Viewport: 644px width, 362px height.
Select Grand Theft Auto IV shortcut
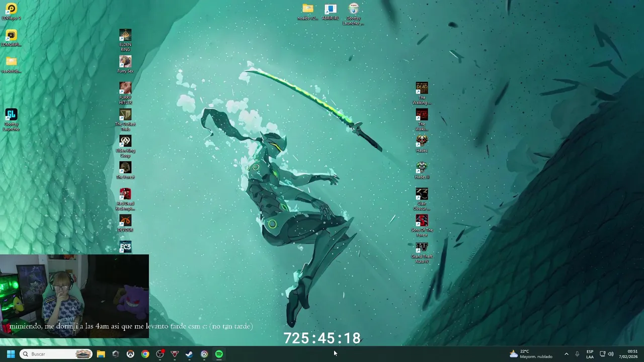[422, 253]
